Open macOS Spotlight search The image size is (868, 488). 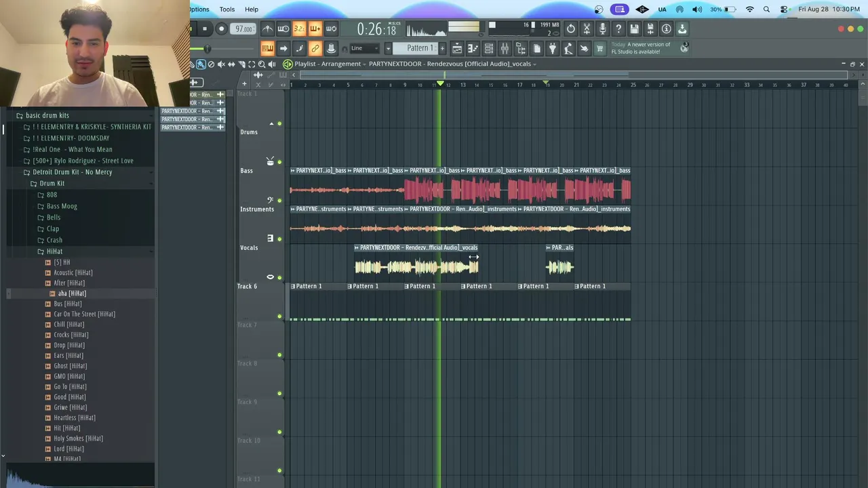766,9
